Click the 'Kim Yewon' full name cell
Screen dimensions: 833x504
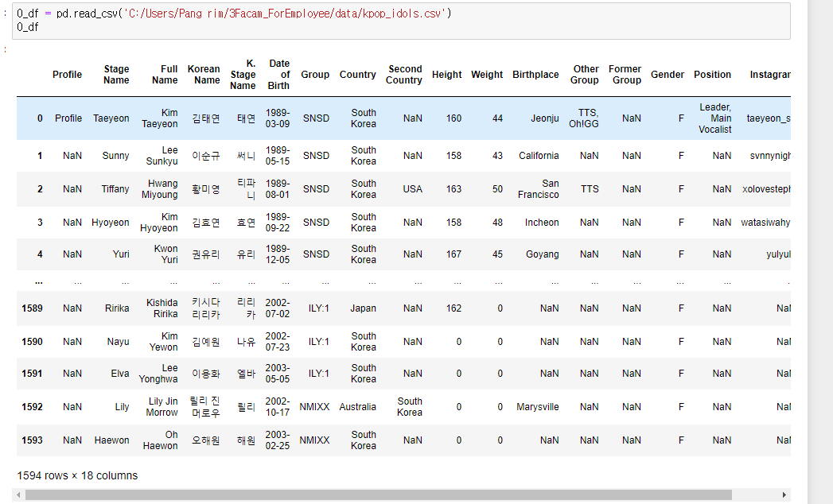tap(164, 342)
